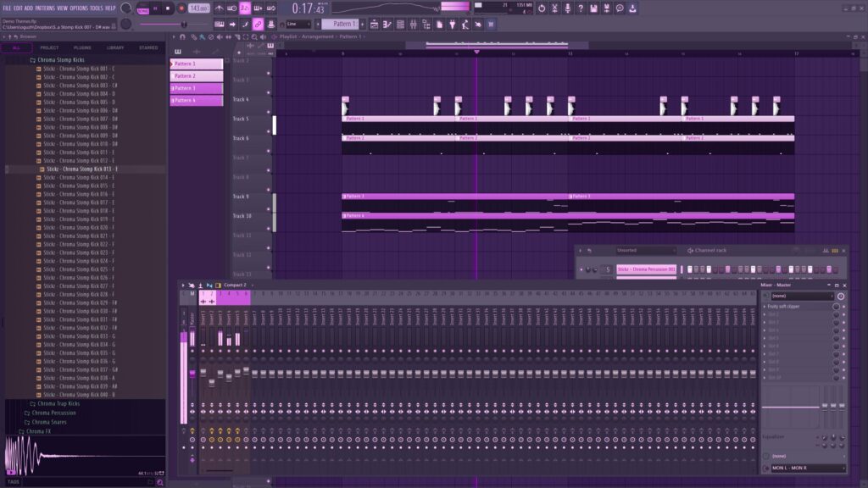Select Pattern 4 in the pattern picker
Viewport: 868px width, 488px height.
(197, 101)
